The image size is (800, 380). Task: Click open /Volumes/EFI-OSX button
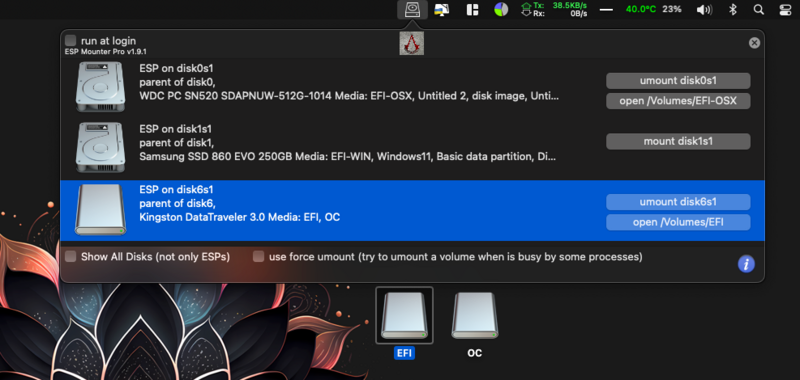coord(678,101)
